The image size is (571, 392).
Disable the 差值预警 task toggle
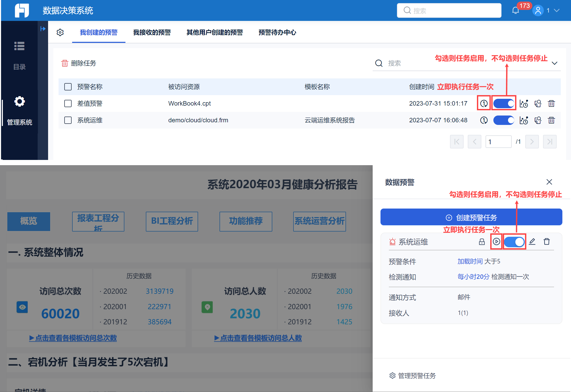click(504, 103)
